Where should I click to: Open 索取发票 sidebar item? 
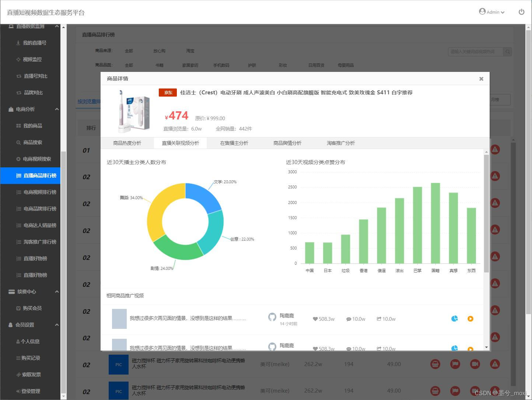(x=30, y=375)
